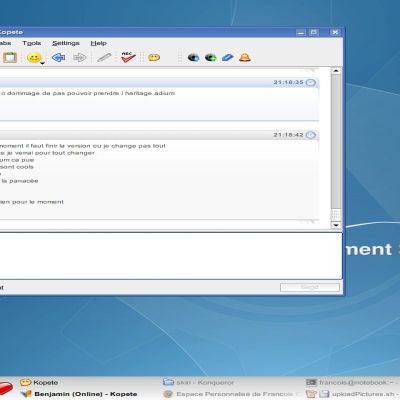Click the line ending 'pour le moment'
Viewport: 400px width, 400px height.
coord(32,202)
